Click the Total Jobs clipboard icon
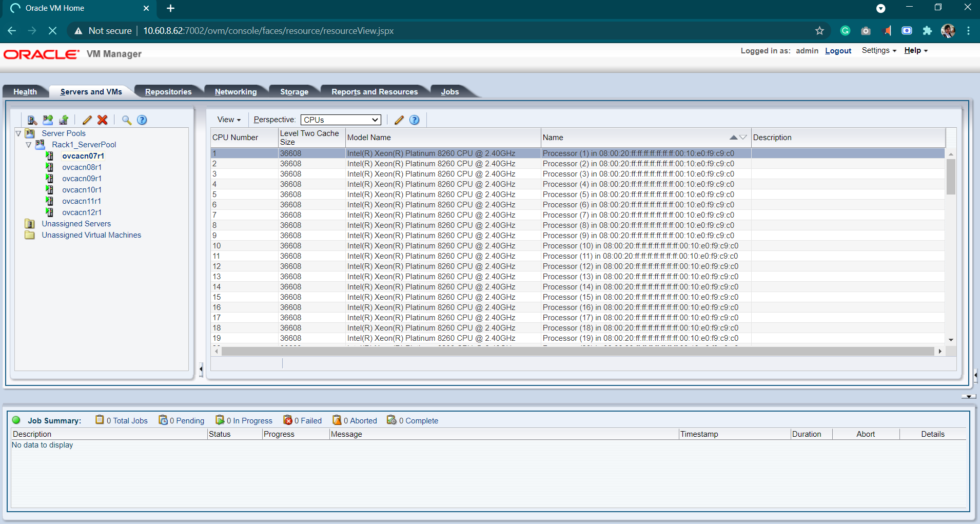The width and height of the screenshot is (980, 524). [x=100, y=420]
